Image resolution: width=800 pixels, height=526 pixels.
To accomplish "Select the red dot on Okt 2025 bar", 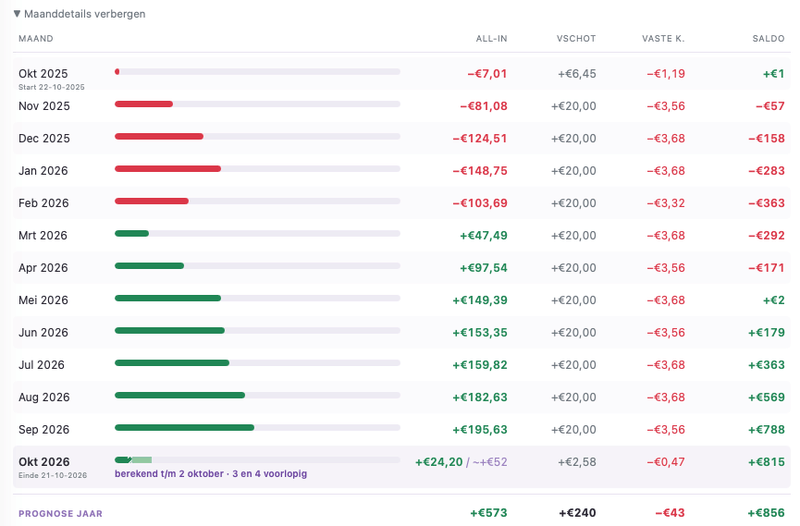I will (x=117, y=72).
